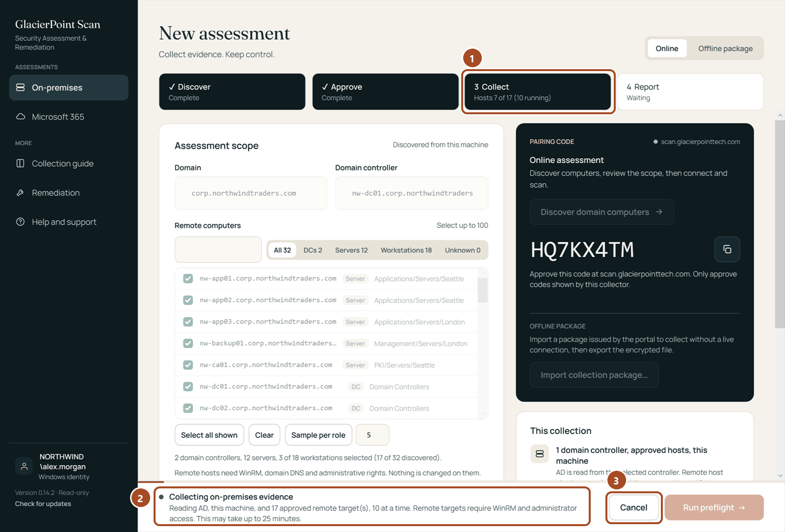Open Collection guide book icon
Image resolution: width=785 pixels, height=532 pixels.
pos(21,163)
